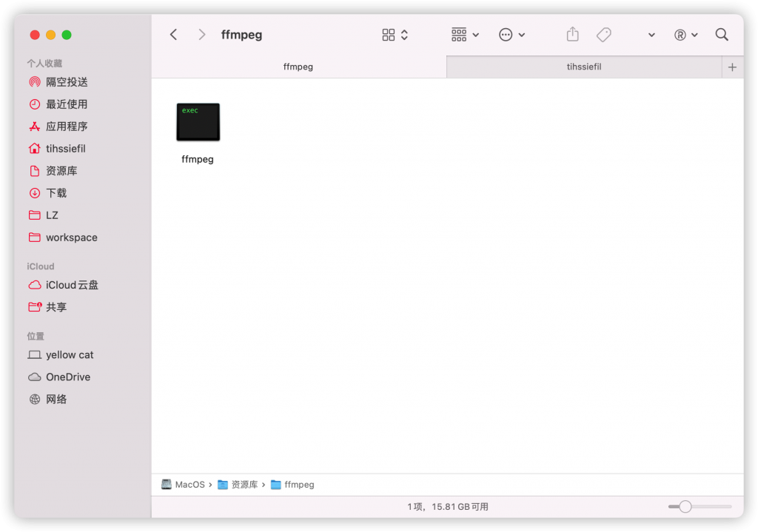Open the more actions (…) dropdown
This screenshot has width=758, height=532.
pos(512,35)
